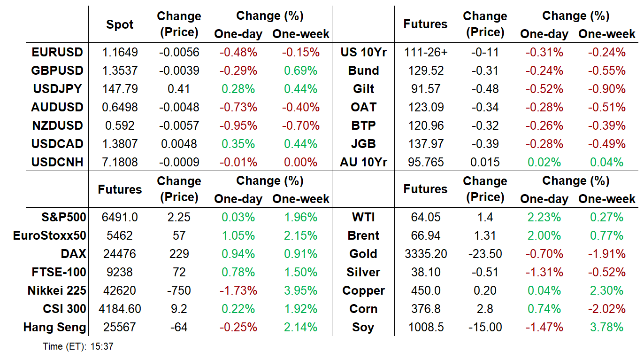Select the Hang Seng row label
The width and height of the screenshot is (644, 360).
(55, 327)
